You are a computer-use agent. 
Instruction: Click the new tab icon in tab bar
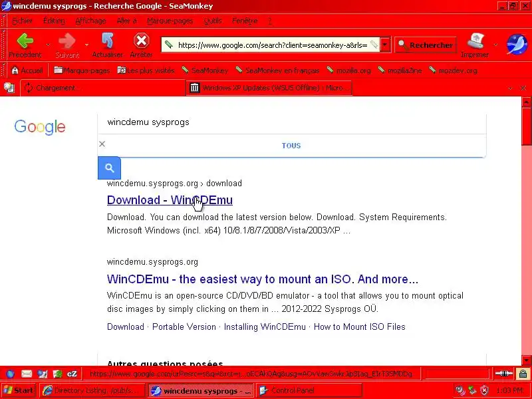9,88
